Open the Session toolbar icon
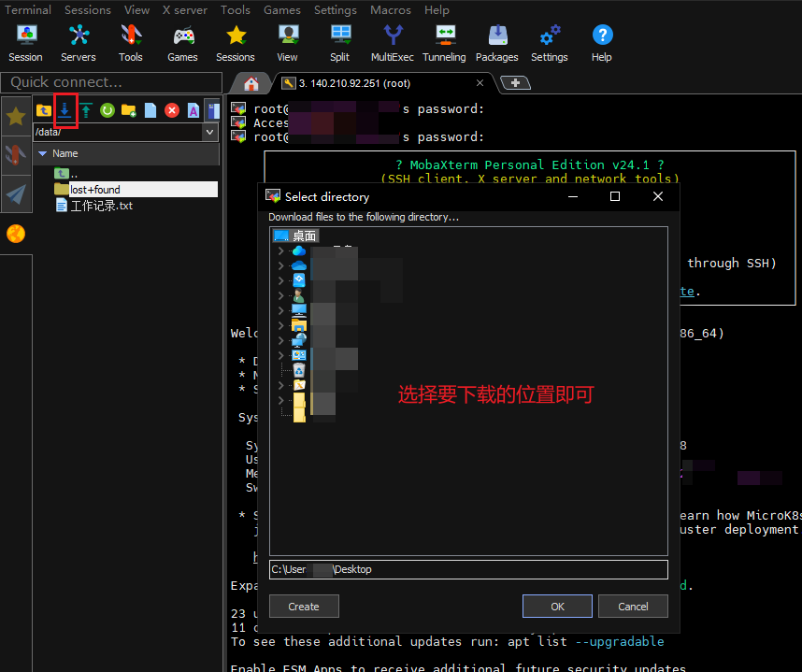This screenshot has width=802, height=672. [25, 44]
